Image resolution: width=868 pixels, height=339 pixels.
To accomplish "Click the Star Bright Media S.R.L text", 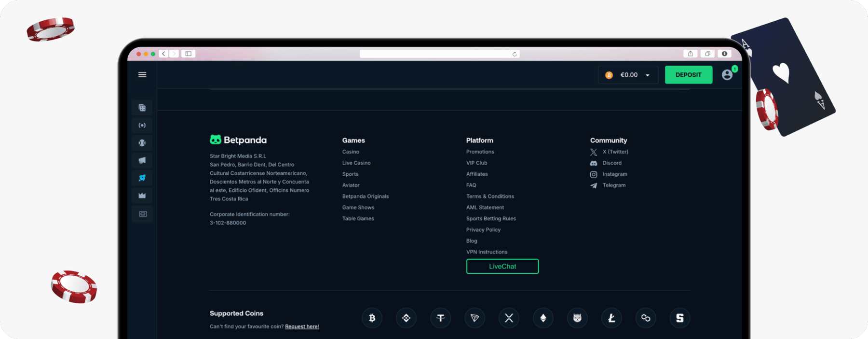I will point(238,156).
